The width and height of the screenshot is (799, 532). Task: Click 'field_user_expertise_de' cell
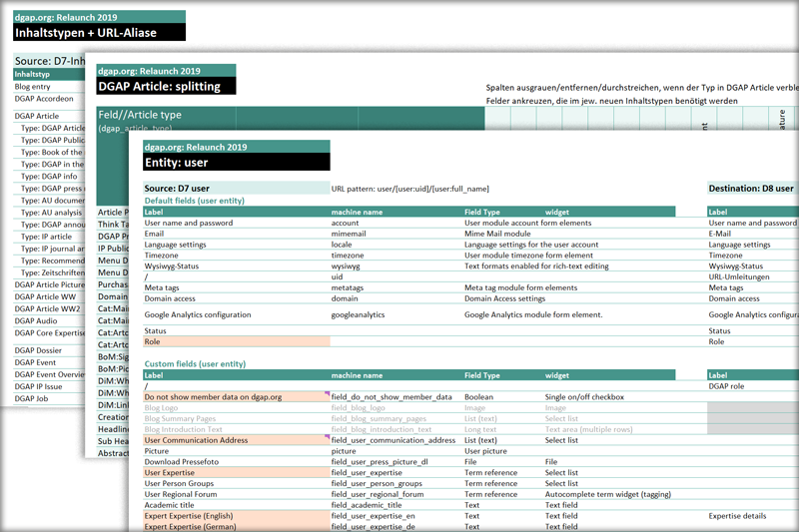tap(373, 526)
